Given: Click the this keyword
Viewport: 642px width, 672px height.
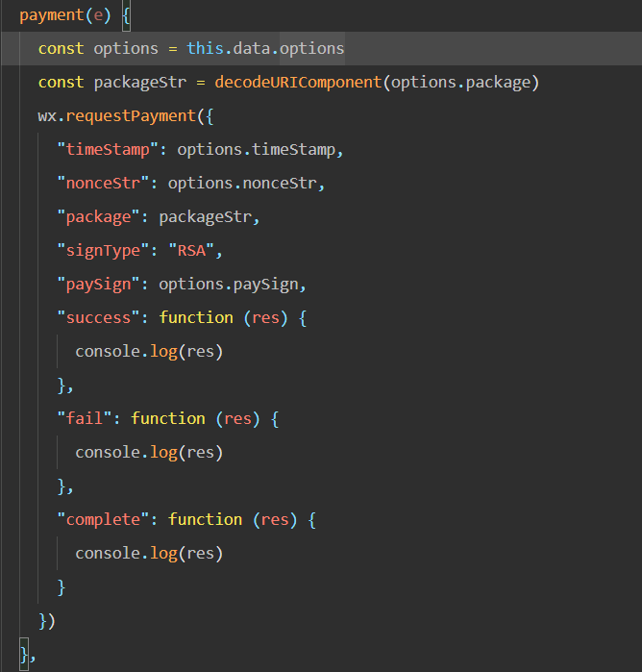Looking at the screenshot, I should [x=206, y=48].
